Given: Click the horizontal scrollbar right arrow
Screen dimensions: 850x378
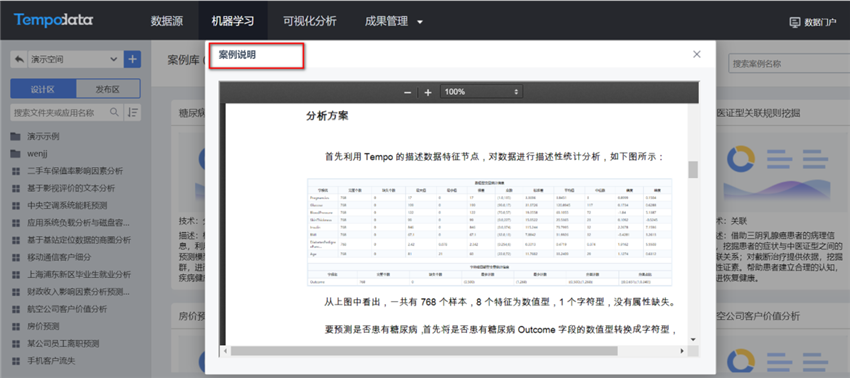Looking at the screenshot, I should point(682,351).
